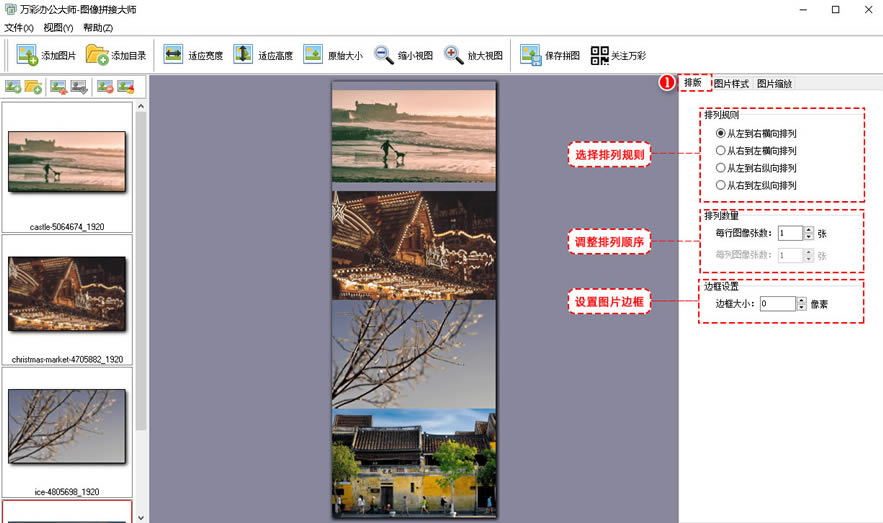
Task: Click the 添加图片 toolbar button
Action: pyautogui.click(x=46, y=55)
